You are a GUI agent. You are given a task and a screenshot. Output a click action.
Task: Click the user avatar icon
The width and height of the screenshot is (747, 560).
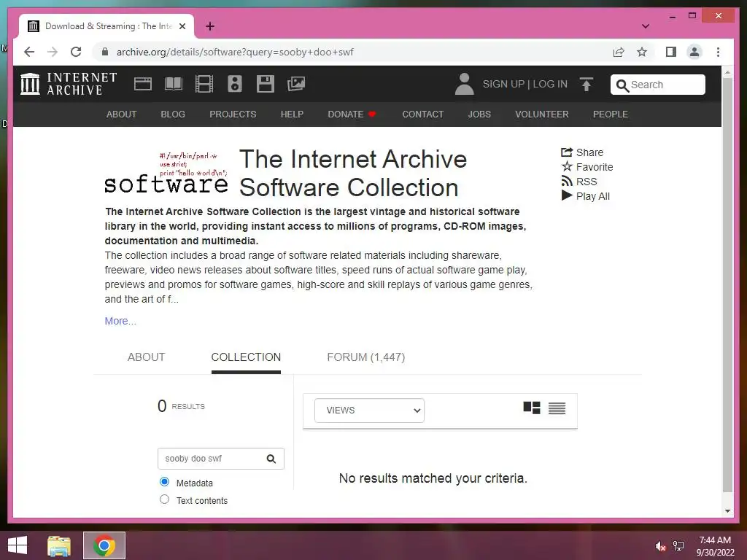point(465,84)
